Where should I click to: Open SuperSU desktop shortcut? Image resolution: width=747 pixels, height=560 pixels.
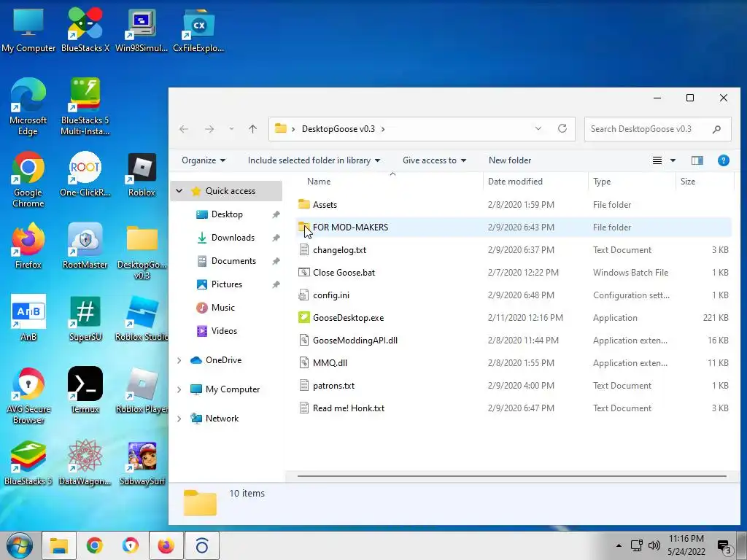[x=85, y=318]
